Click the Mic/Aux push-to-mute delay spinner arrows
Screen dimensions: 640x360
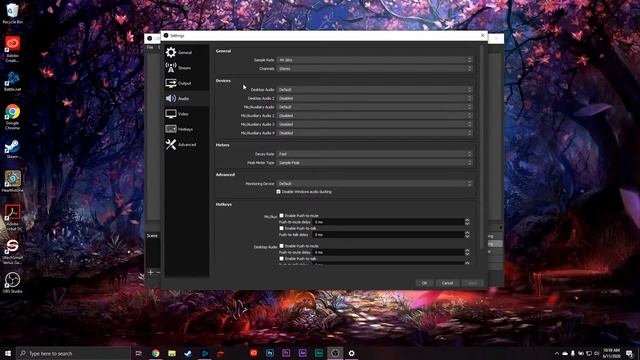(x=467, y=222)
